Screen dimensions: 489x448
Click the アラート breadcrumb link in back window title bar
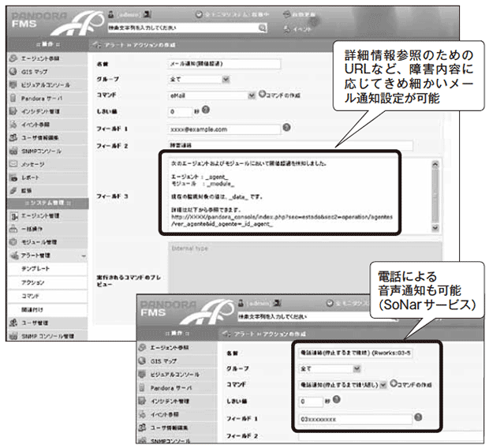click(114, 45)
